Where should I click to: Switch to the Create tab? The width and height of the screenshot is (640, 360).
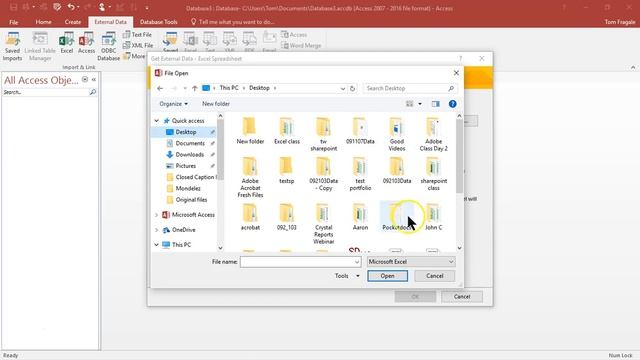[73, 22]
